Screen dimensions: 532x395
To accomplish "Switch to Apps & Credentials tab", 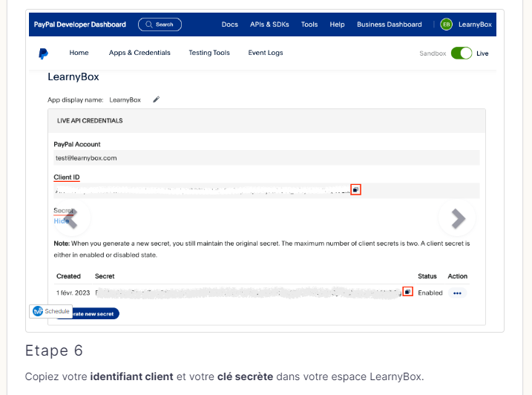I will [x=139, y=53].
